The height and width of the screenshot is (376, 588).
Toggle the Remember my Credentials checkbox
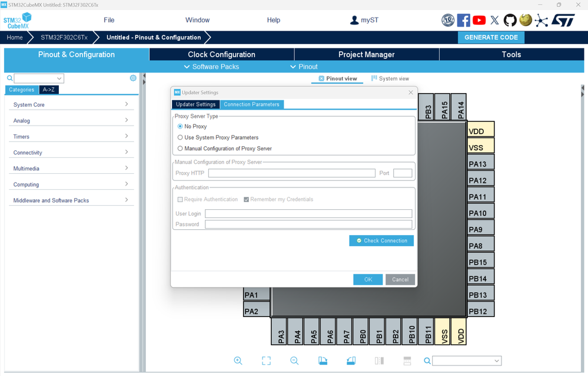pyautogui.click(x=247, y=199)
